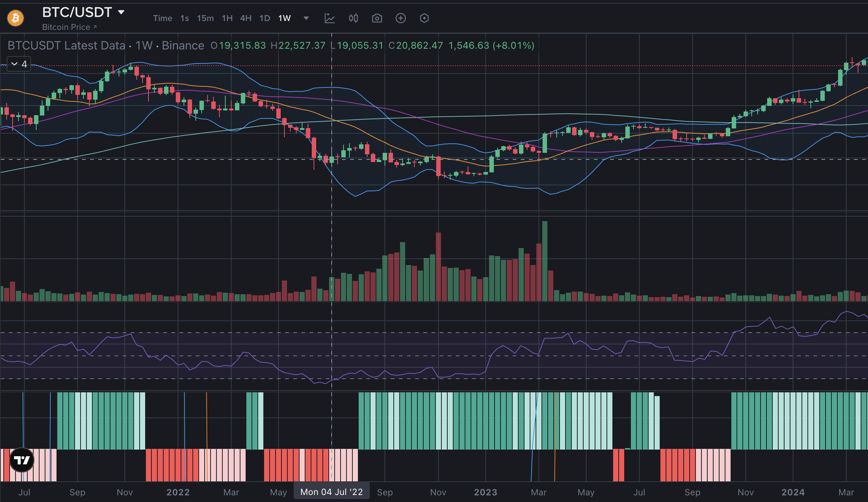Click the BTCUSDT Latest Data title
Image resolution: width=868 pixels, height=502 pixels.
point(66,45)
